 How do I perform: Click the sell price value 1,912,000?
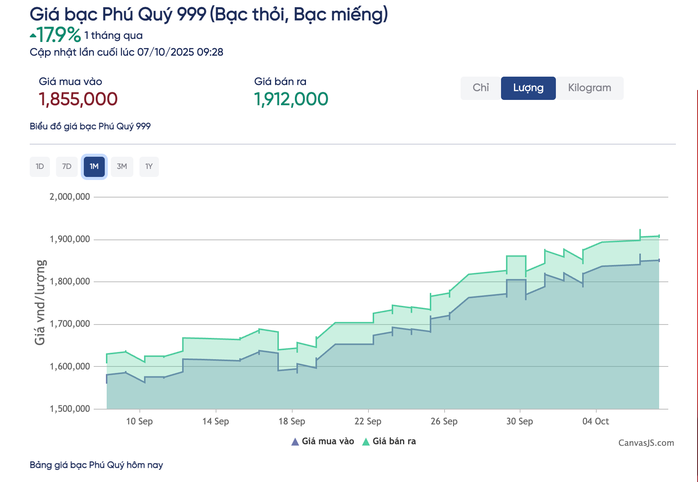(x=291, y=99)
